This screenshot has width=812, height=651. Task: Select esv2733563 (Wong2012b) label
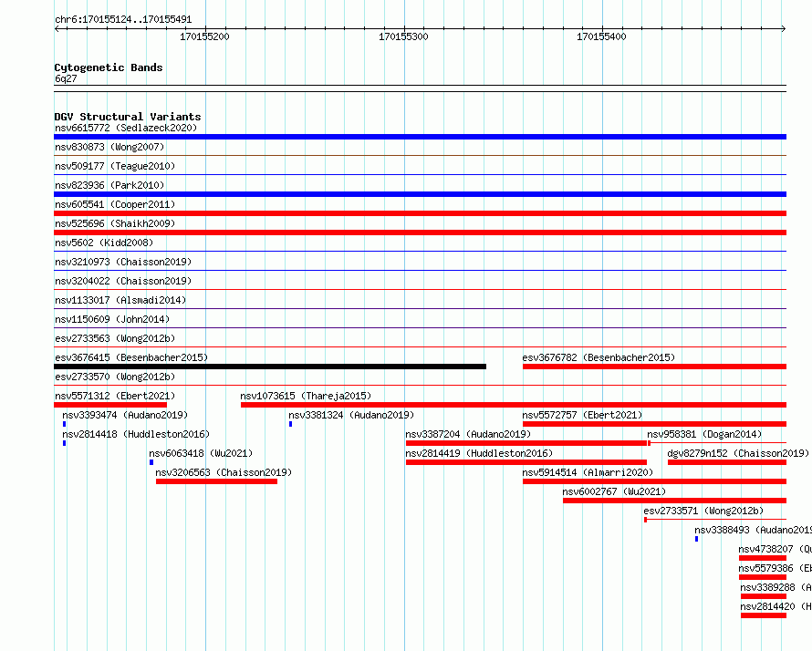coord(115,338)
